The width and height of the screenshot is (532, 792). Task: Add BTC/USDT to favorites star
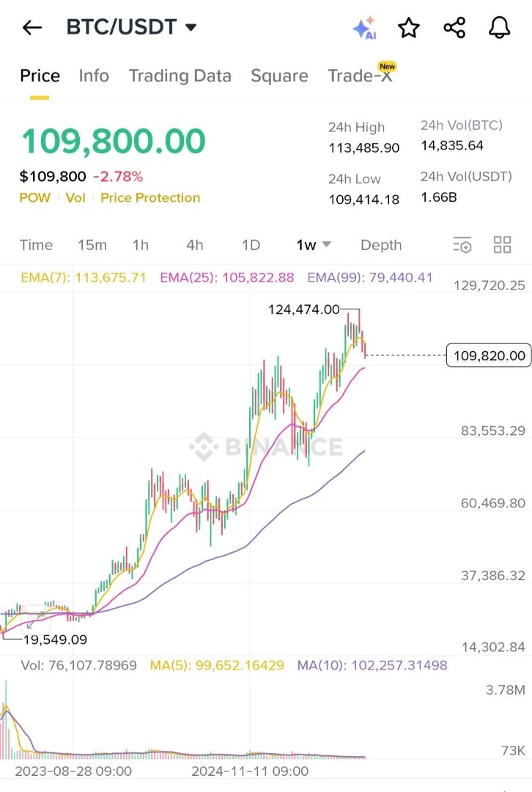[409, 27]
